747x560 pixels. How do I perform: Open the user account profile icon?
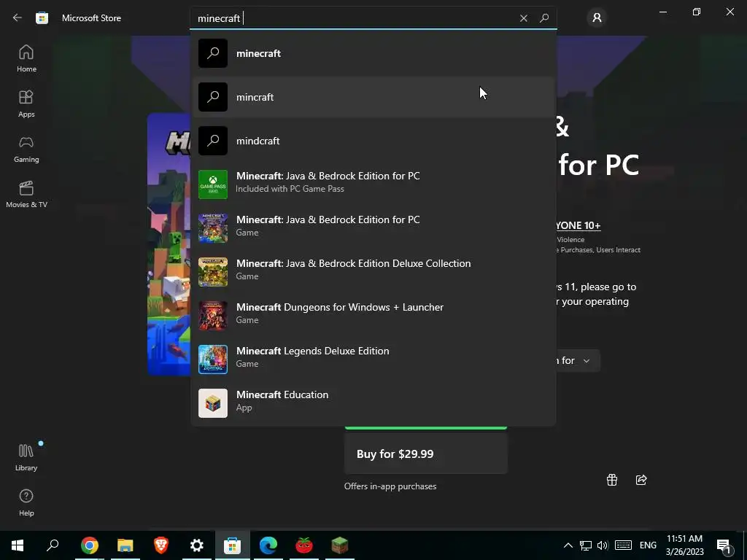597,18
